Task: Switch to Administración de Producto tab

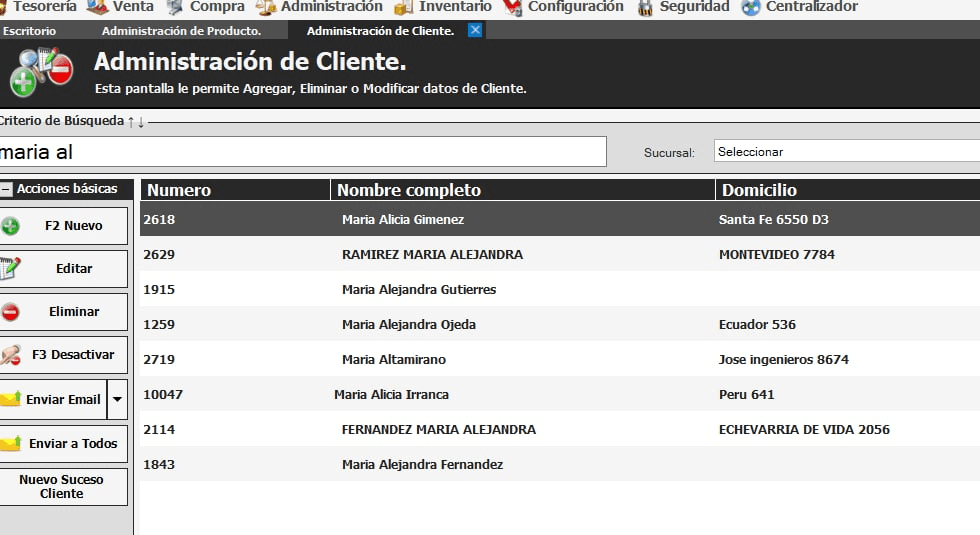Action: tap(181, 31)
